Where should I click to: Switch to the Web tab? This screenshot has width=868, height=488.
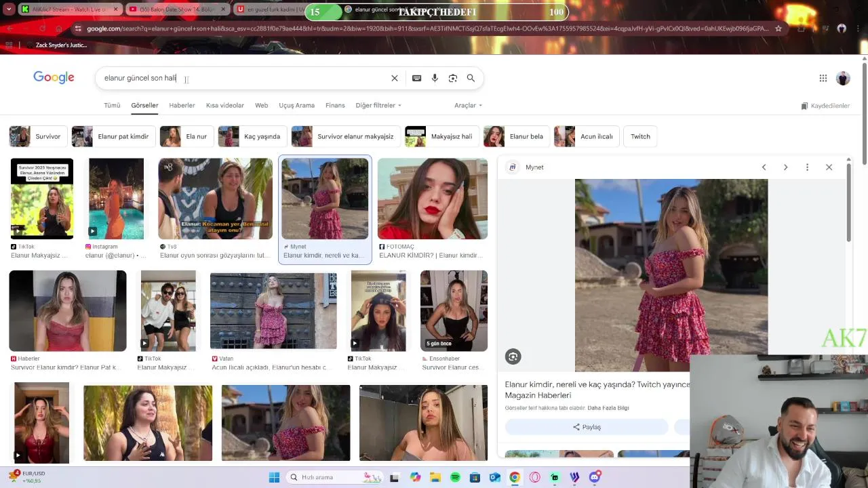261,106
